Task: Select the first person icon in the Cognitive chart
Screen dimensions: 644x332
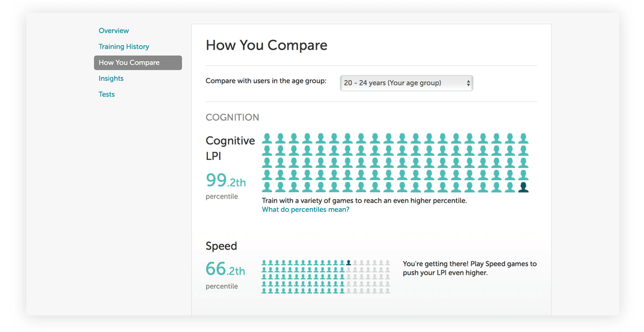Action: tap(267, 138)
